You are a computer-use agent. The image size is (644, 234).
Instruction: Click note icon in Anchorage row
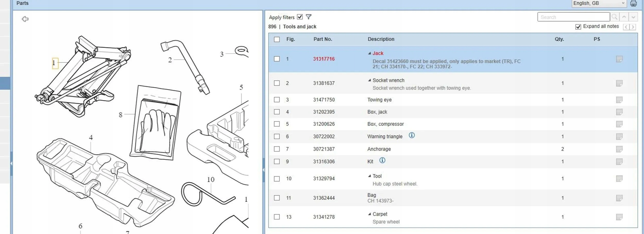[619, 149]
